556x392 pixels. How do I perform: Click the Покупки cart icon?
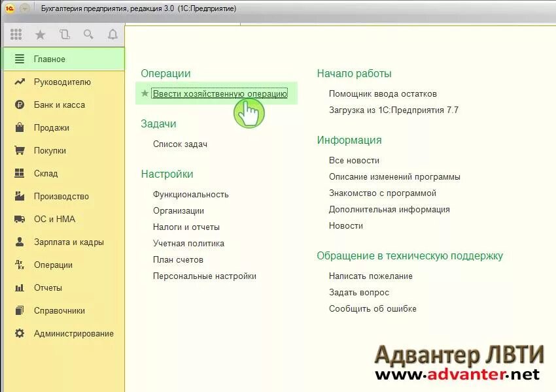[20, 150]
